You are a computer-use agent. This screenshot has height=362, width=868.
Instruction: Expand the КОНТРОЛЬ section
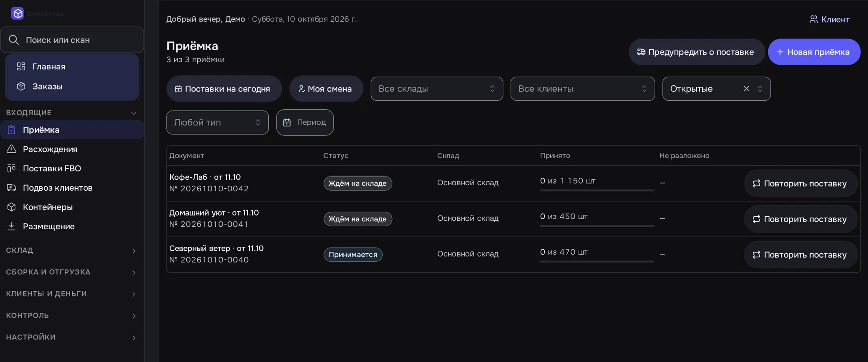pos(71,315)
